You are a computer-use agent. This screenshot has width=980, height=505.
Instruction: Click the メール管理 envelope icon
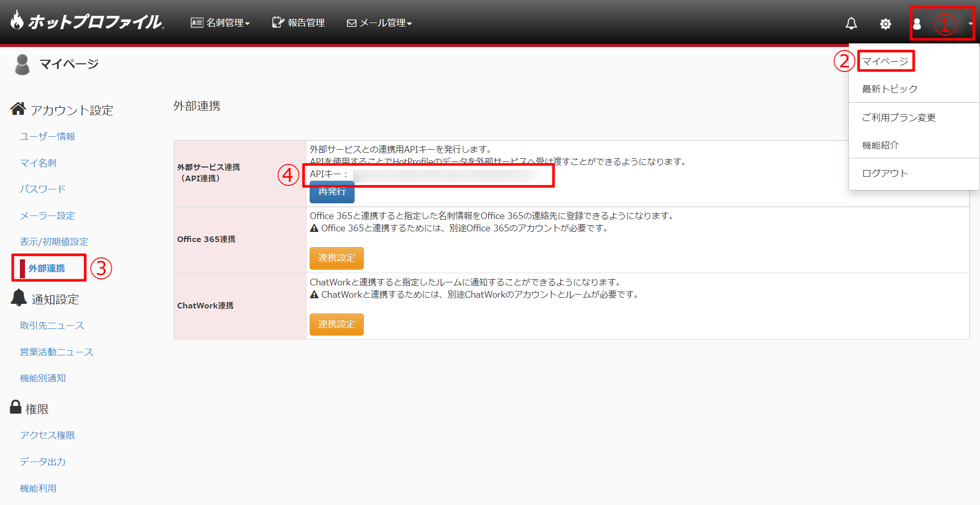[x=351, y=23]
